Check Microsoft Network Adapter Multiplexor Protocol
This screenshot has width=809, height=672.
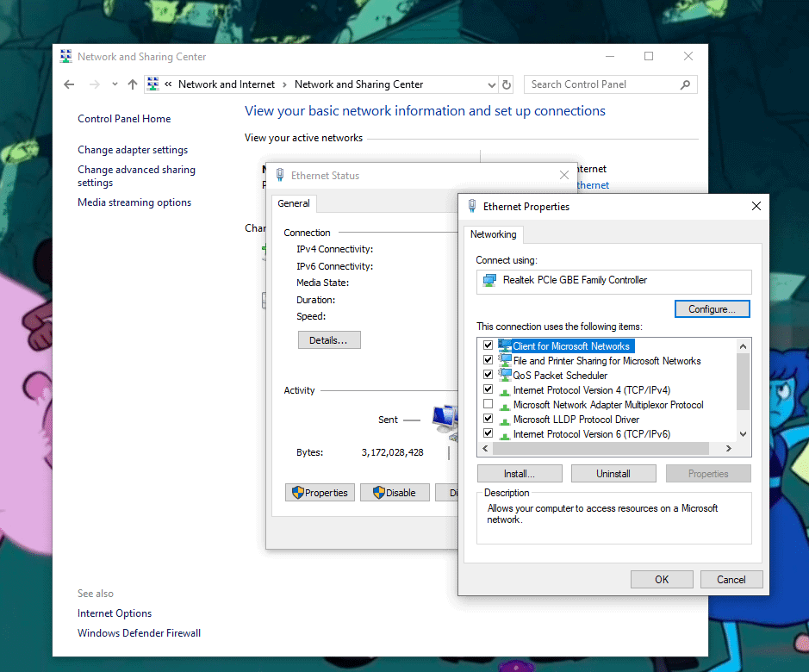tap(489, 403)
